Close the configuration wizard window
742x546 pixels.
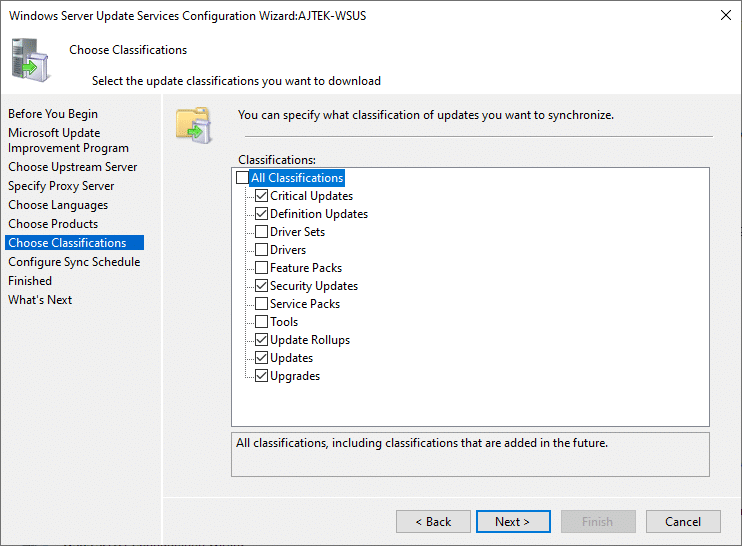pyautogui.click(x=725, y=15)
